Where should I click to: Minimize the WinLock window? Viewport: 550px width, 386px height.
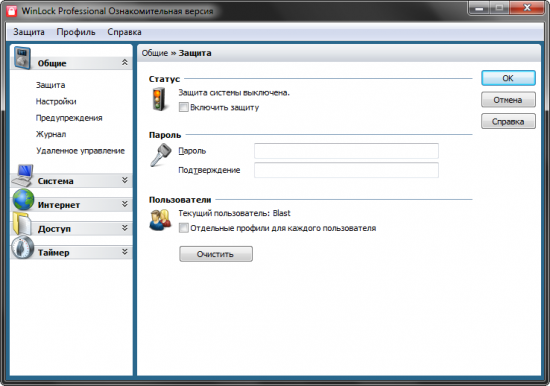tap(479, 8)
